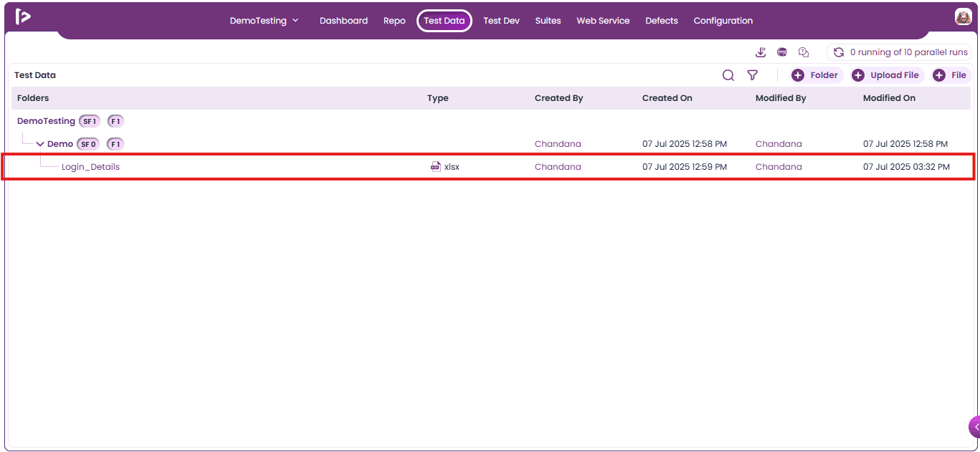Click the F 1 badge beside Demo

pyautogui.click(x=115, y=144)
